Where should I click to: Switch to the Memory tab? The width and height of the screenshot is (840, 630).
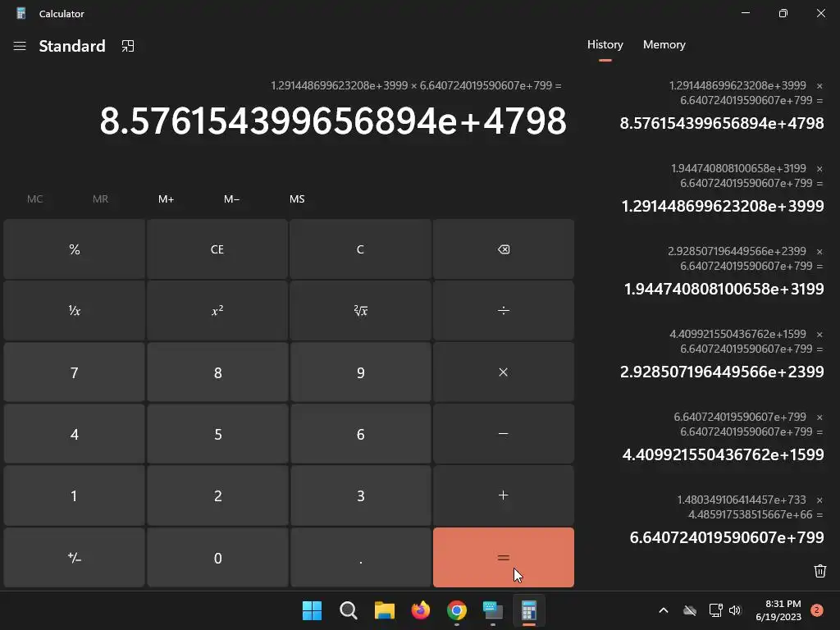664,45
